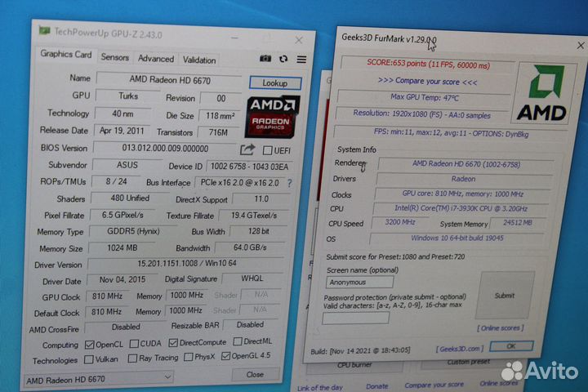The height and width of the screenshot is (392, 588).
Task: Toggle the OpenGL 4.5 checkbox
Action: coord(225,355)
